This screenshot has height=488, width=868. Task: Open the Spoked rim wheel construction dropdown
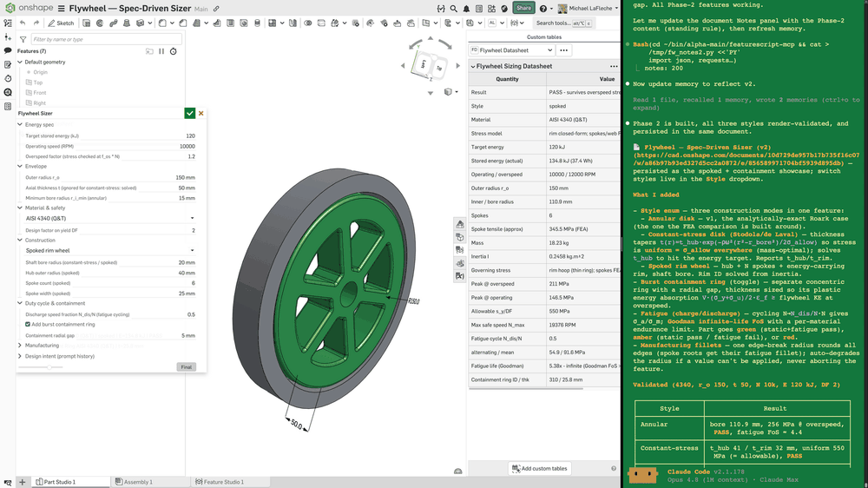(110, 250)
